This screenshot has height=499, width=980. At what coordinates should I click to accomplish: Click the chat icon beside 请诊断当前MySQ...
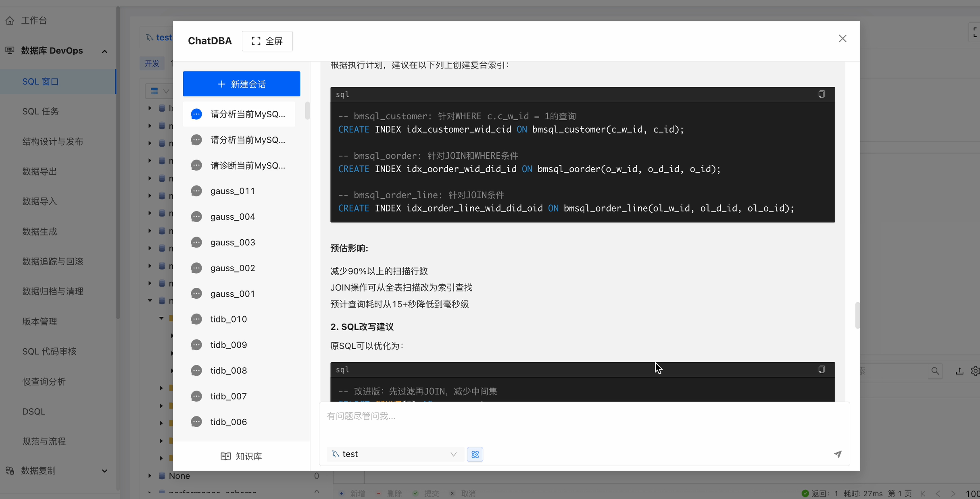click(196, 166)
